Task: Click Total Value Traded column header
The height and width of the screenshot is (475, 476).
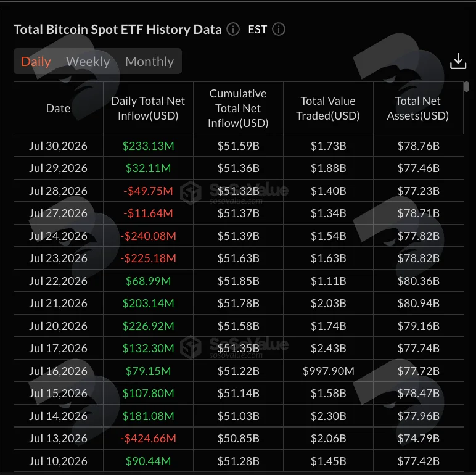Action: [328, 109]
